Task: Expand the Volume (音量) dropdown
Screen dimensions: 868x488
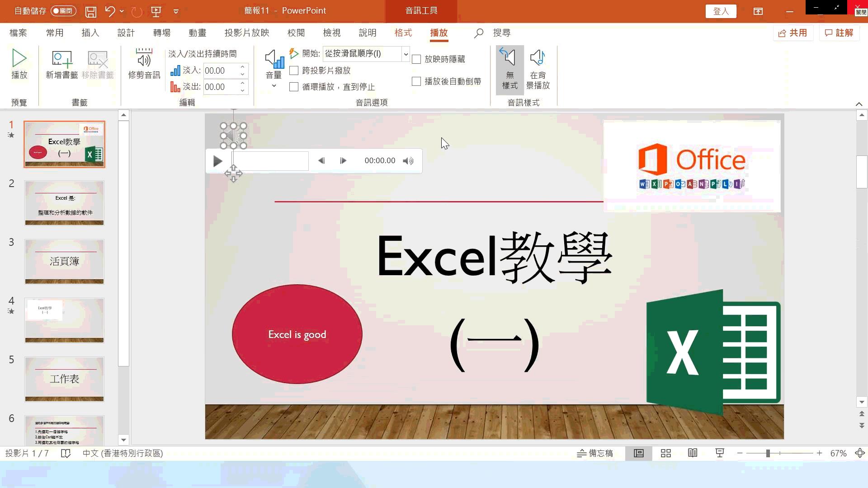Action: pyautogui.click(x=274, y=86)
